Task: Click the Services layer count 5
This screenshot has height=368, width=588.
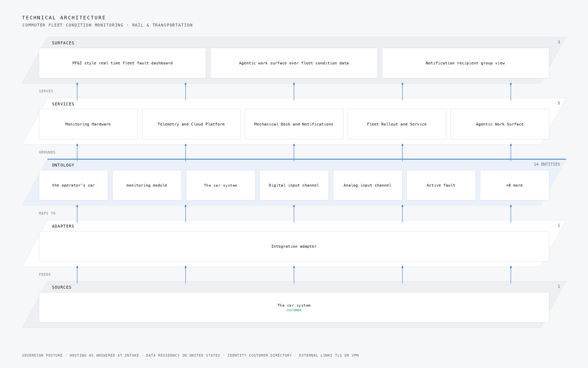Action: tap(559, 103)
